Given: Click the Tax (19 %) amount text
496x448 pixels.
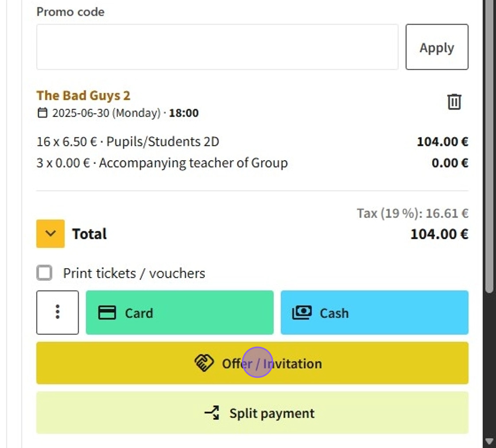Looking at the screenshot, I should click(x=412, y=213).
